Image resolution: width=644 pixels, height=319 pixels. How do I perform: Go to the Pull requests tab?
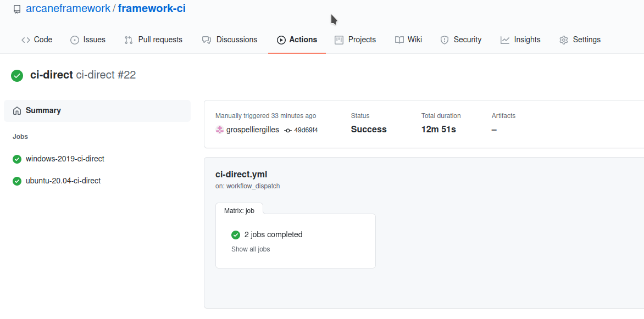[x=153, y=40]
